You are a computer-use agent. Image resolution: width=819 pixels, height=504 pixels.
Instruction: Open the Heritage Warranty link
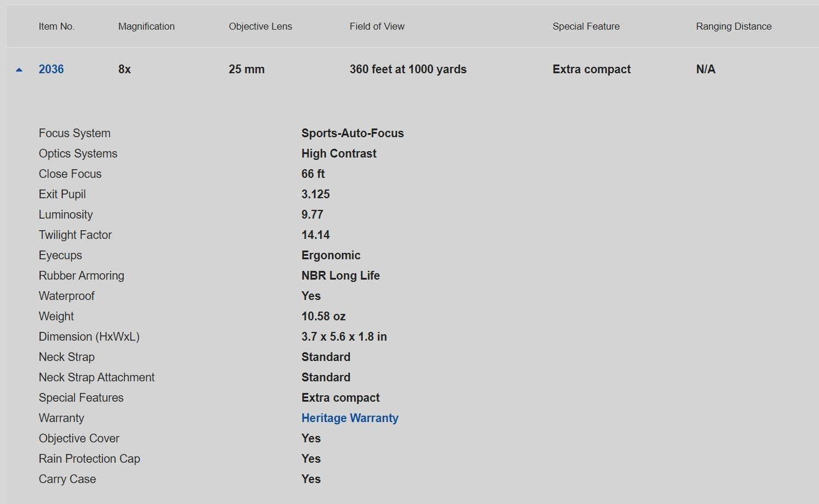(x=349, y=418)
